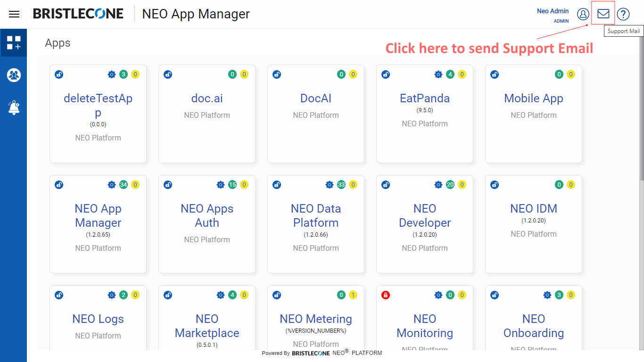The width and height of the screenshot is (644, 362).
Task: Select the Apps grid sidebar icon
Action: (14, 43)
